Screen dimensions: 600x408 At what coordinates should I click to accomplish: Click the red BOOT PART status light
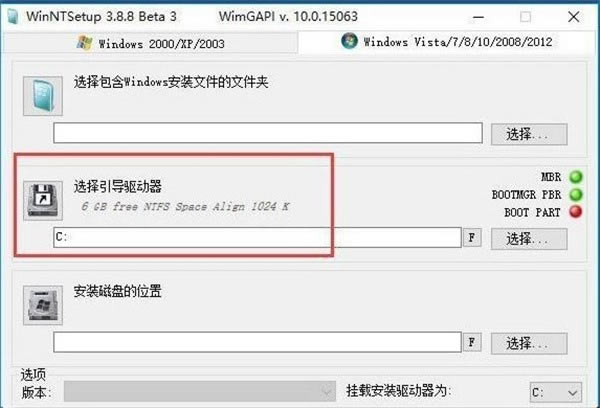pos(576,212)
